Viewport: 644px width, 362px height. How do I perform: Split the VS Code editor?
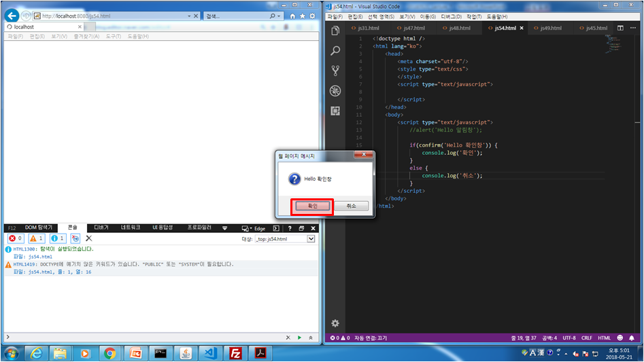click(620, 28)
